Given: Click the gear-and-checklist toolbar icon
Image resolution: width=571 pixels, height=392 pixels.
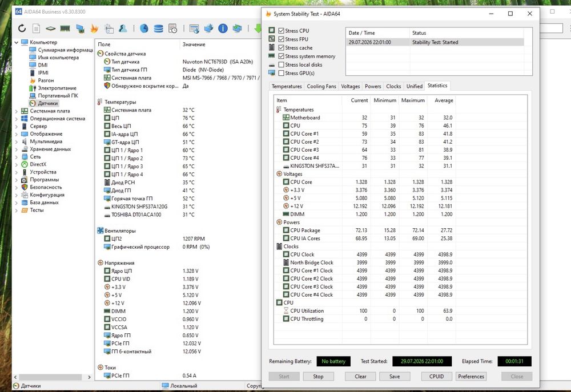Looking at the screenshot, I should 109,28.
